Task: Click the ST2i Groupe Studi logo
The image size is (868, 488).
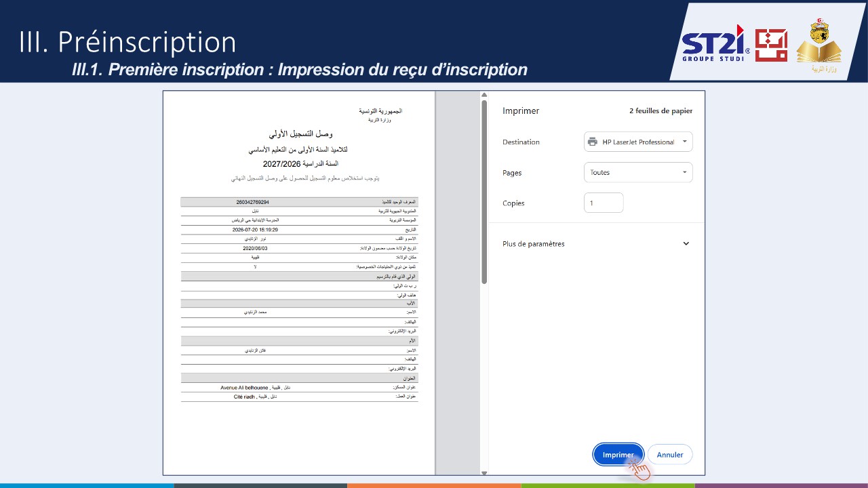Action: point(715,42)
